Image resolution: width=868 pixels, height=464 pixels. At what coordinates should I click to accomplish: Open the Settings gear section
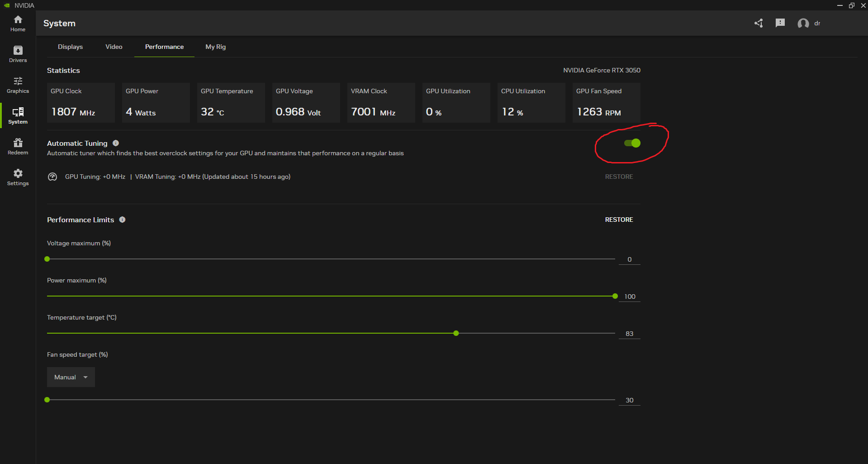[18, 177]
